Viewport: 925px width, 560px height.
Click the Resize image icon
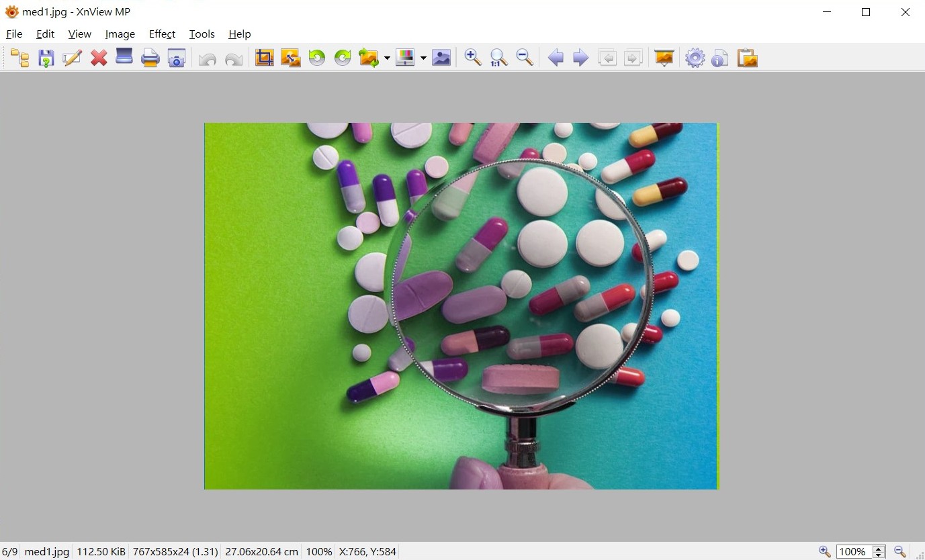pyautogui.click(x=290, y=58)
